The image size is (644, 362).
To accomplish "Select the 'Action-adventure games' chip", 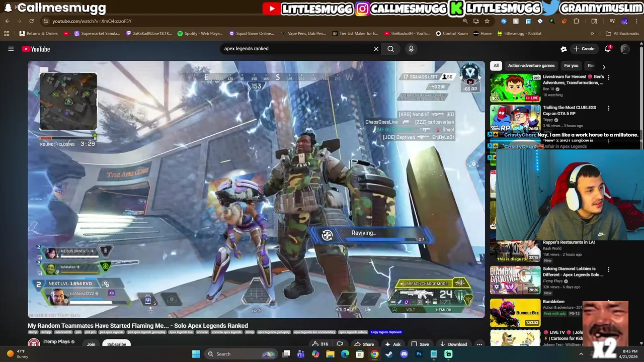I will (x=531, y=66).
